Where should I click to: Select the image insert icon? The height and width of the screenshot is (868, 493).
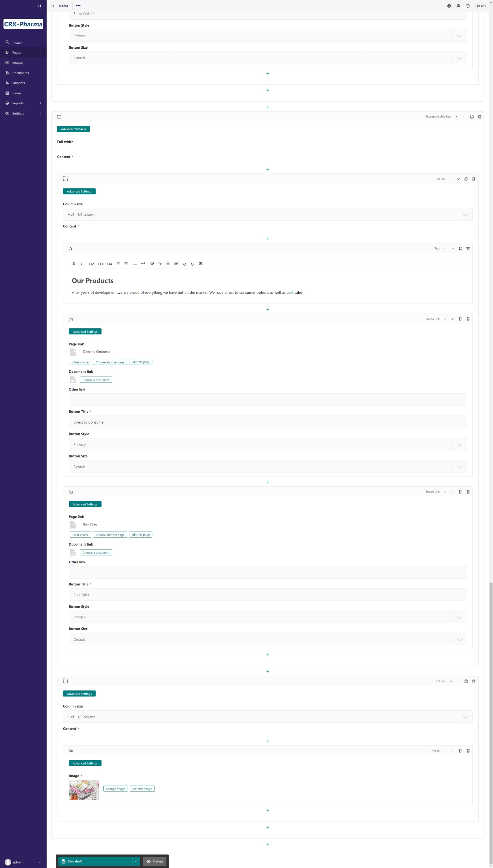(176, 264)
